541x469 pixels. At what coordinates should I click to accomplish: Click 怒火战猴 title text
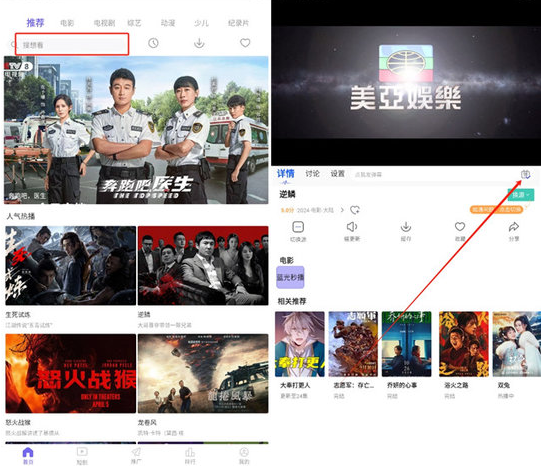[18, 422]
